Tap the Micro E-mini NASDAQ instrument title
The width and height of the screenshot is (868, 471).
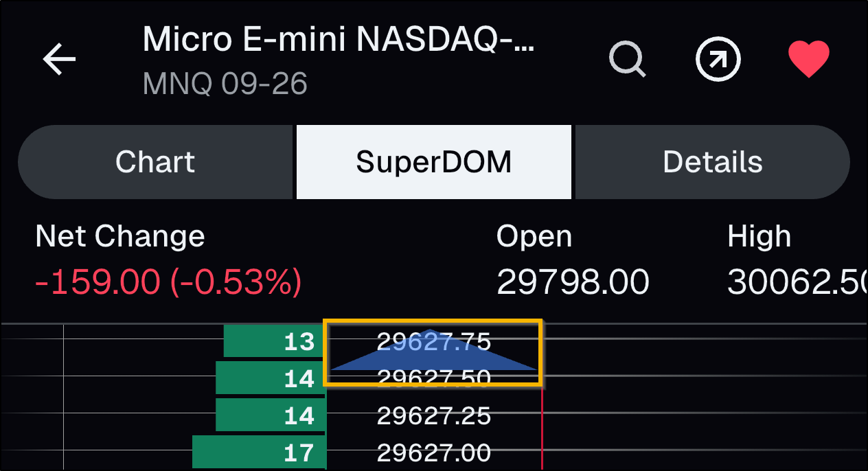click(338, 41)
